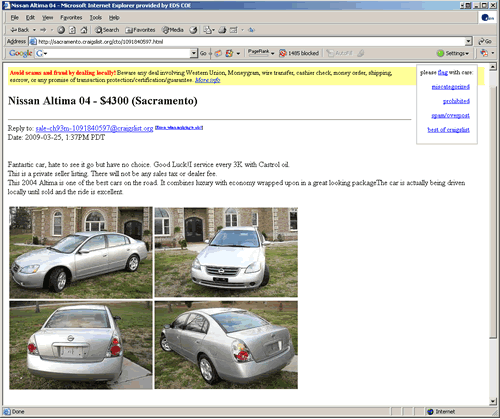
Task: Click the Google toolbar Go button
Action: click(203, 53)
